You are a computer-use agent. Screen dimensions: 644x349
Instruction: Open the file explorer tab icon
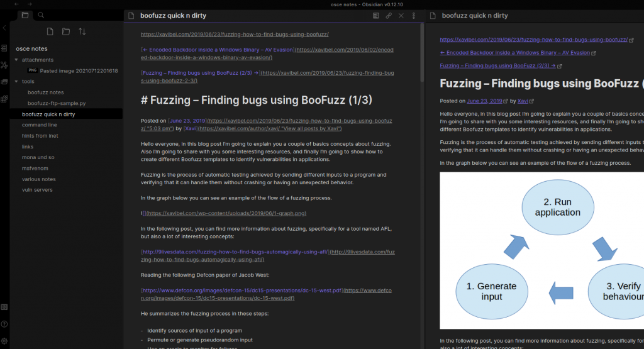click(25, 15)
